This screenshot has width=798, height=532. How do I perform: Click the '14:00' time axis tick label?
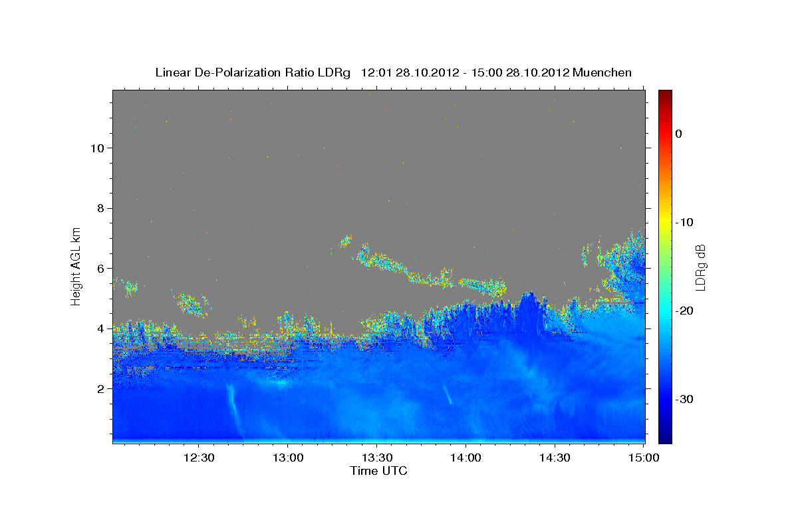point(465,458)
